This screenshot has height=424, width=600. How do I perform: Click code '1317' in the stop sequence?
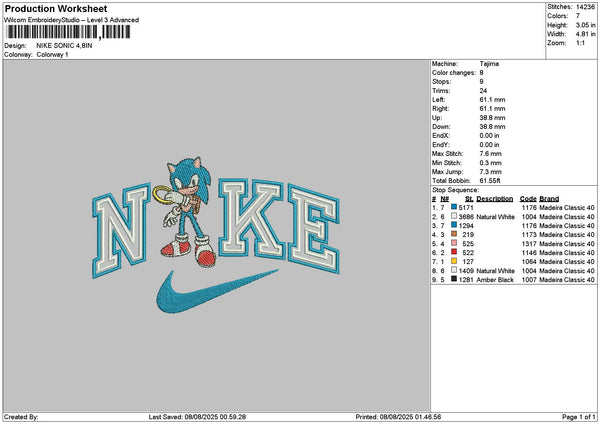point(529,244)
